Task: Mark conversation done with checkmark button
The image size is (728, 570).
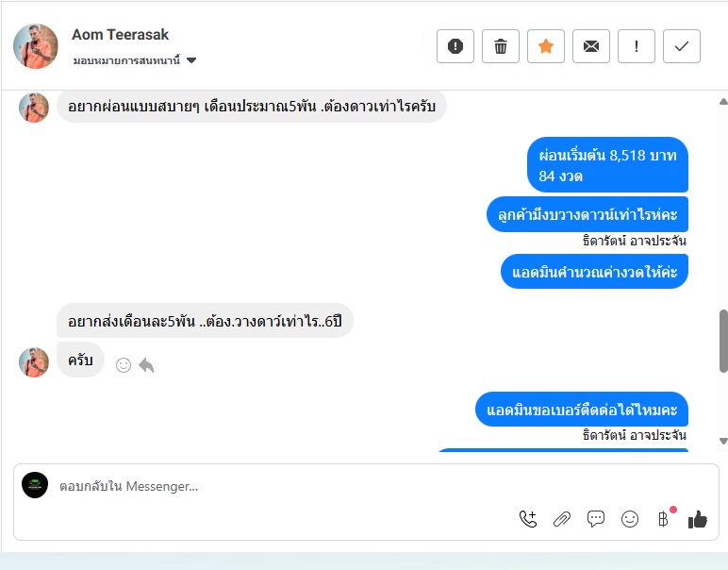Action: point(682,46)
